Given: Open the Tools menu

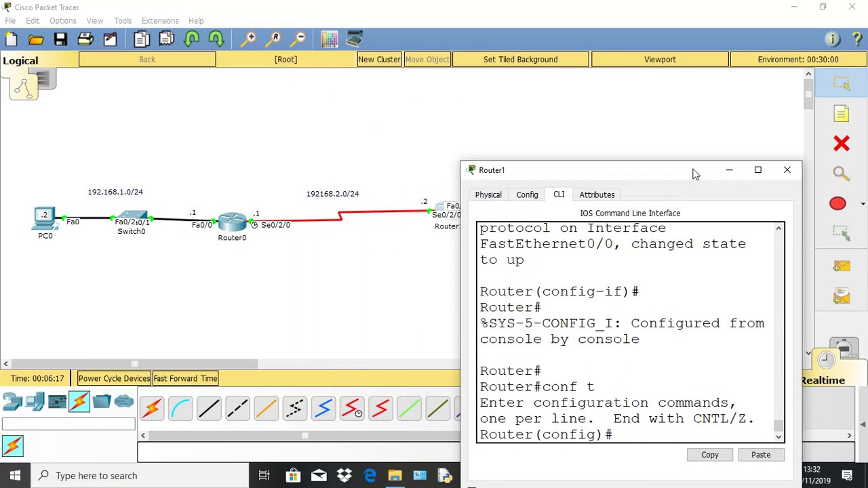Looking at the screenshot, I should click(x=123, y=21).
